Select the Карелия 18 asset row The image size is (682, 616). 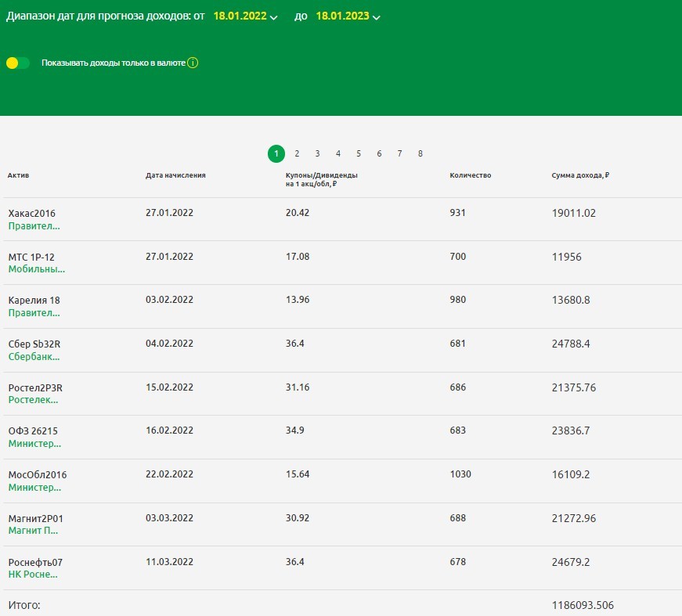(34, 301)
